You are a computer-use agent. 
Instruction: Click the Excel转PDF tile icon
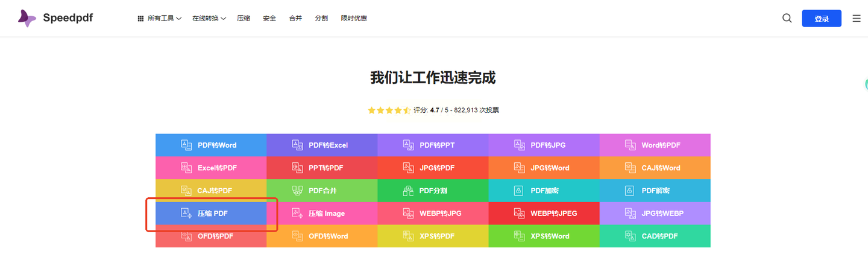pyautogui.click(x=186, y=168)
